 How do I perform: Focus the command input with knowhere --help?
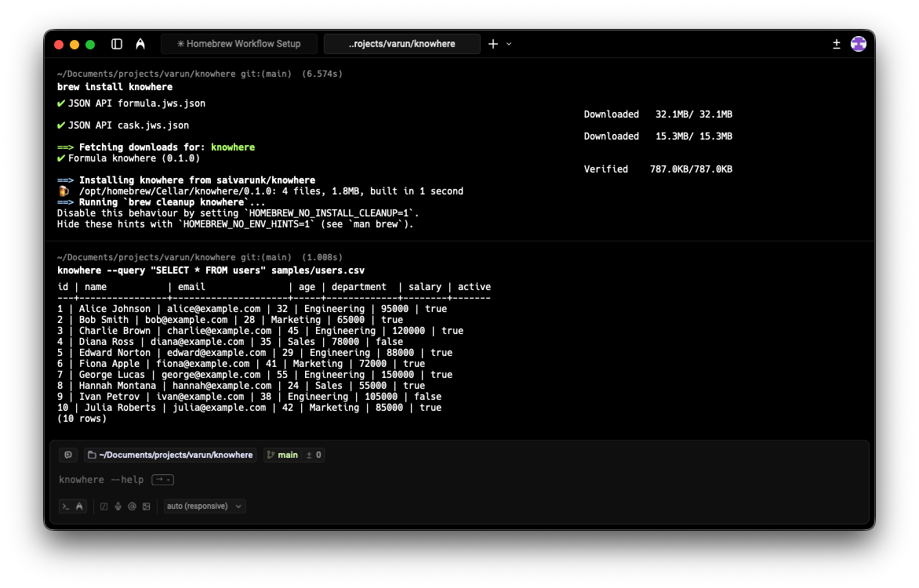tap(101, 480)
